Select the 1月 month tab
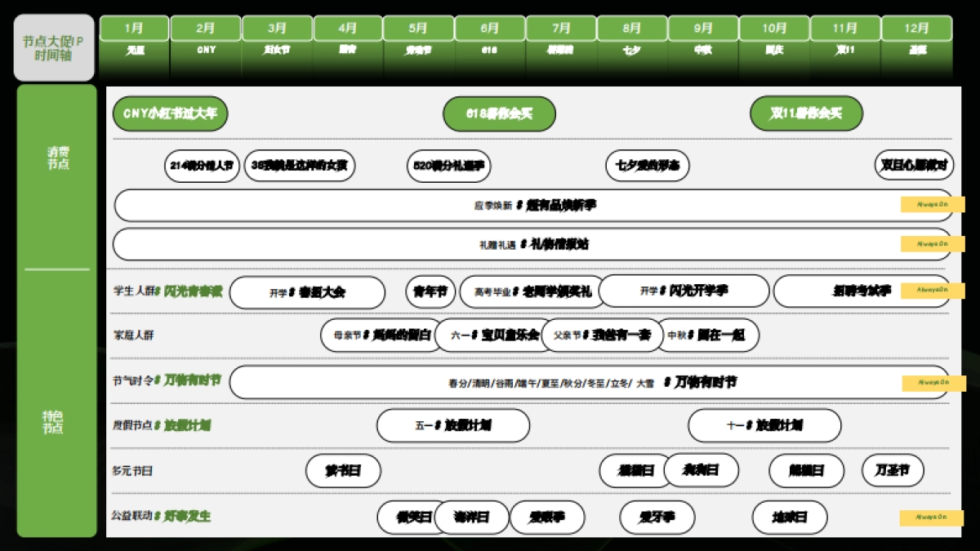This screenshot has width=980, height=551. 134,29
